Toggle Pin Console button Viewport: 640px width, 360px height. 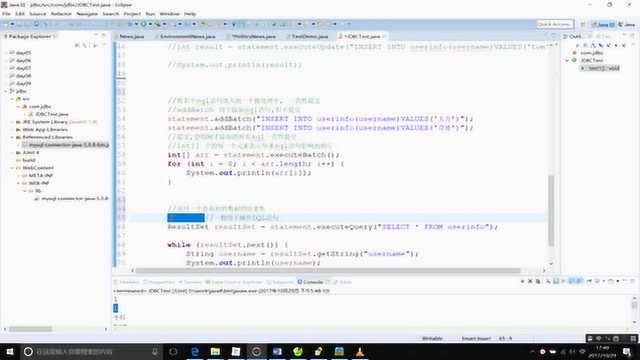pyautogui.click(x=589, y=281)
